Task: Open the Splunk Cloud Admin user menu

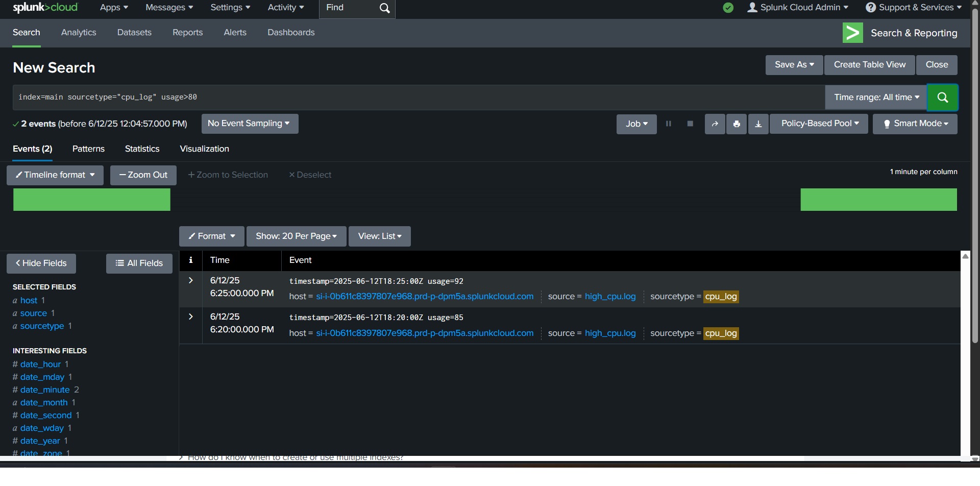Action: tap(798, 8)
